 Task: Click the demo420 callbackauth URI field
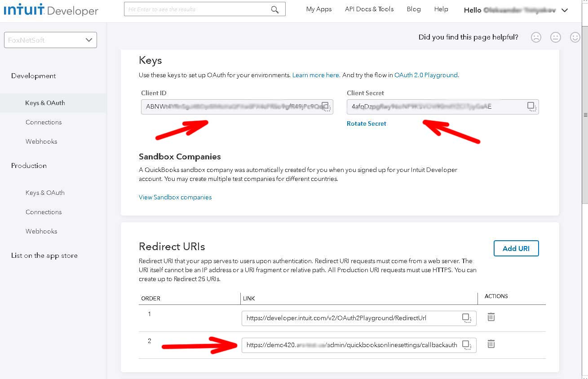point(359,345)
